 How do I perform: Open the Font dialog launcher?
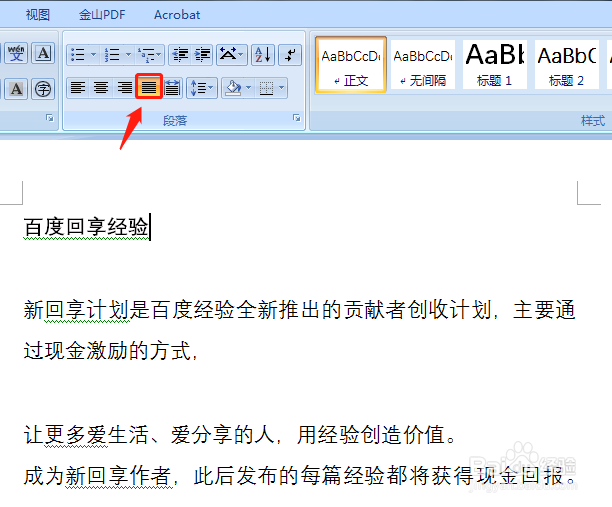pyautogui.click(x=50, y=118)
